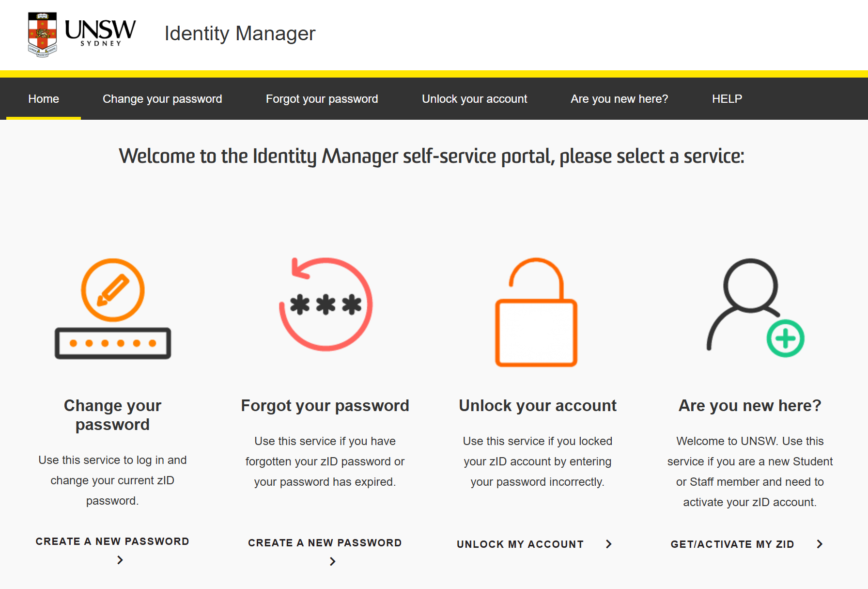Click the Identity Manager page title
This screenshot has height=589, width=868.
(240, 33)
